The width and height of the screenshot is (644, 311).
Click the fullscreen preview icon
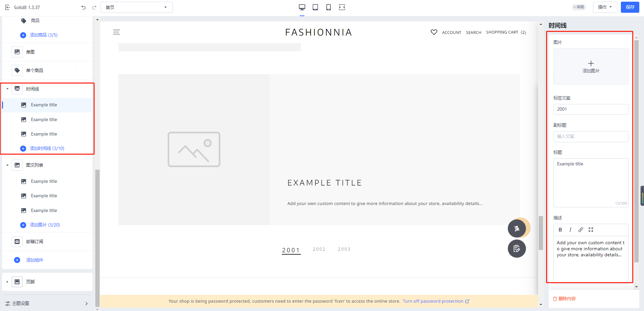coord(342,7)
